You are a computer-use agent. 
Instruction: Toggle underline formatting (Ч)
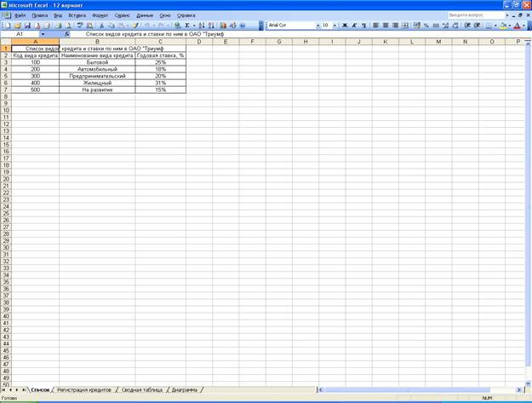point(363,26)
